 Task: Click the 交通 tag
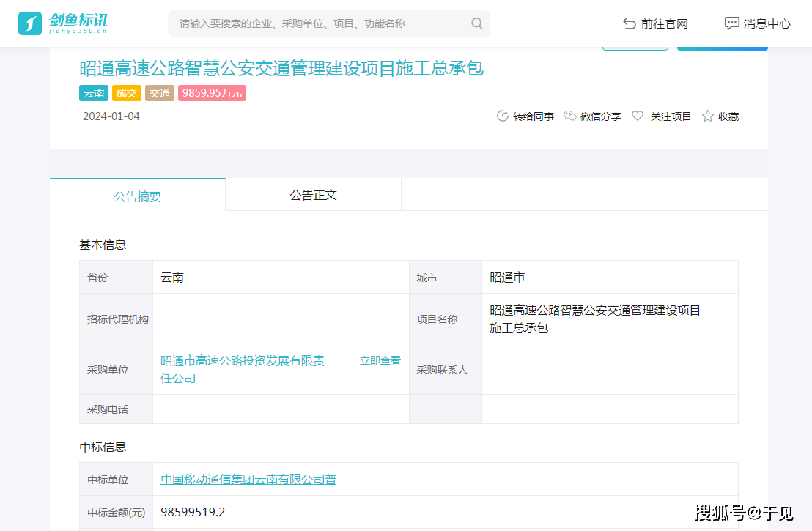click(x=160, y=93)
